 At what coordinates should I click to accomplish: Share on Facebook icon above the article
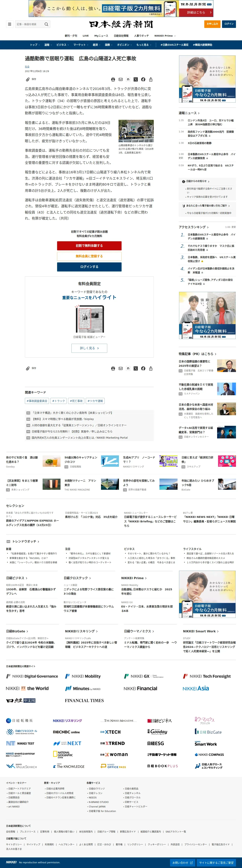[143, 80]
